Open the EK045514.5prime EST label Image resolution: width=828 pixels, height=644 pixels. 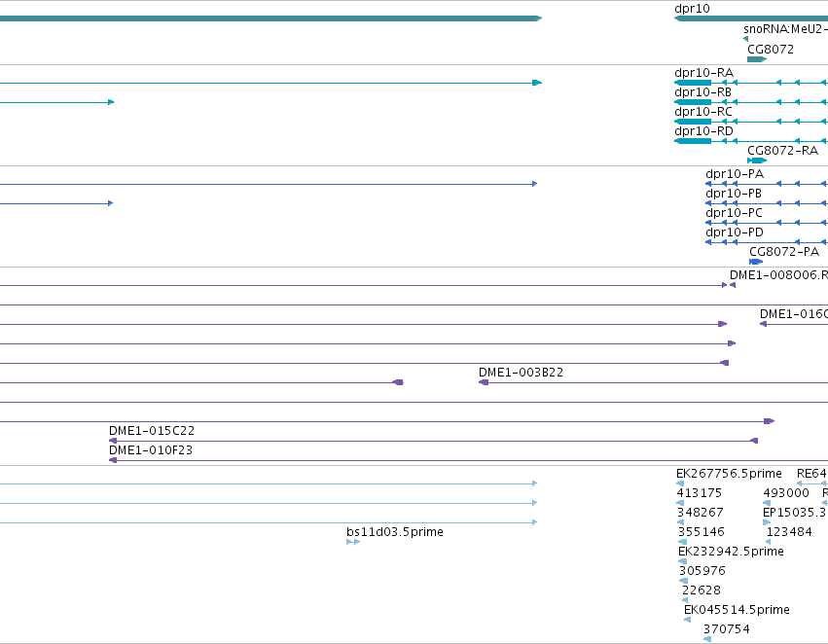pos(737,610)
